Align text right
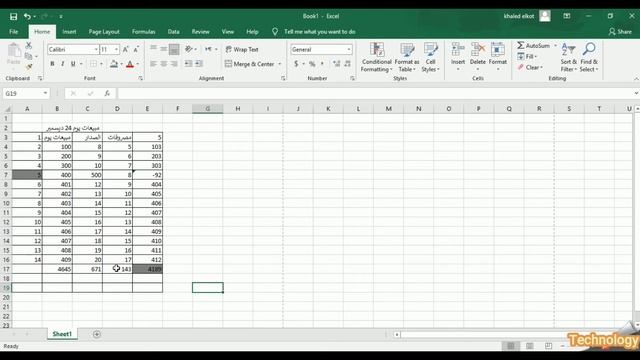This screenshot has width=640, height=360. (174, 64)
